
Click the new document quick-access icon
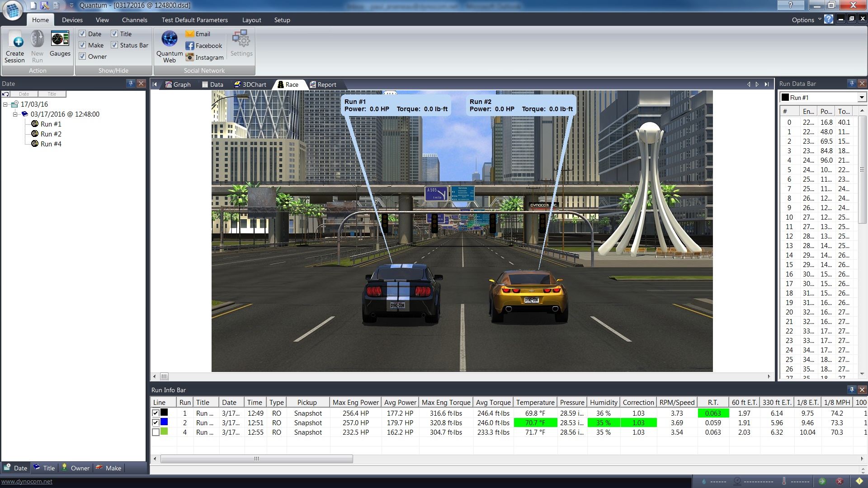click(33, 5)
